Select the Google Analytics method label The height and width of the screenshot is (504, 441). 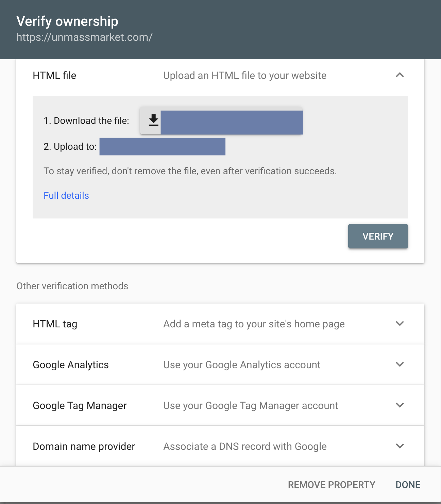click(71, 365)
